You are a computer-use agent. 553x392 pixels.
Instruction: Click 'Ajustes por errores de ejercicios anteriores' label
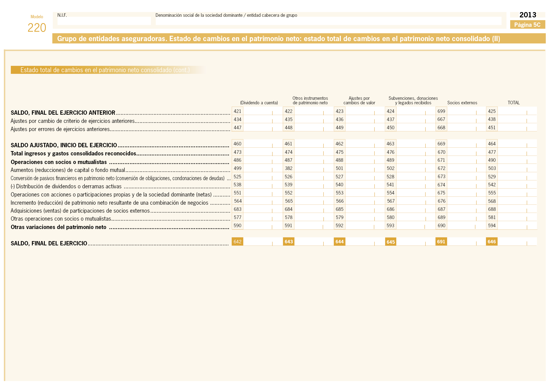[60, 129]
